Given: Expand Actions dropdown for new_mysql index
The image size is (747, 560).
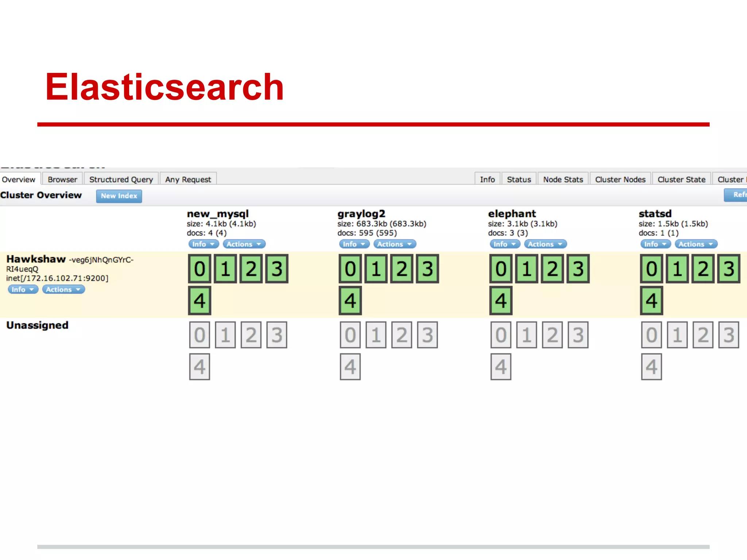Looking at the screenshot, I should pyautogui.click(x=244, y=244).
